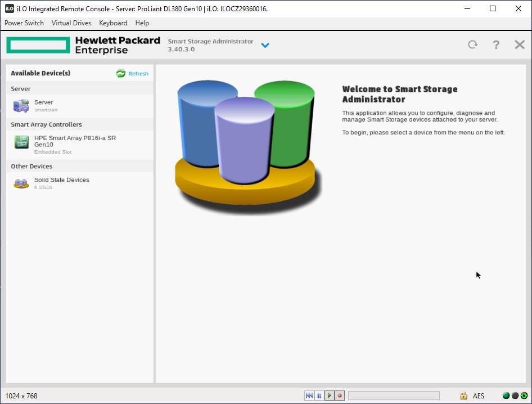Screen dimensions: 532x404
Task: Click the Solid State Devices disk icon
Action: coord(21,183)
